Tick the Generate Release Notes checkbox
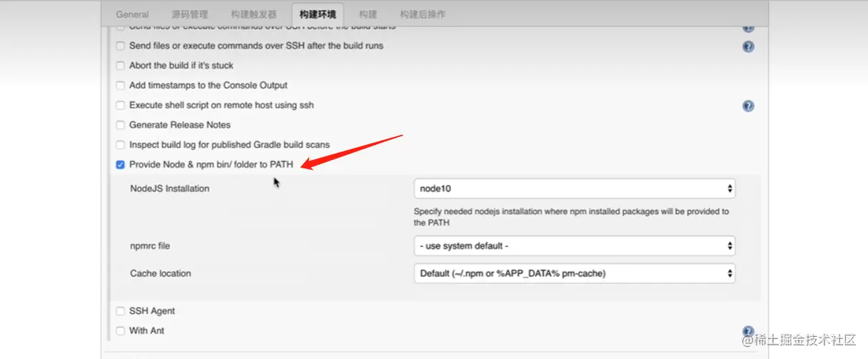The width and height of the screenshot is (868, 359). click(121, 126)
